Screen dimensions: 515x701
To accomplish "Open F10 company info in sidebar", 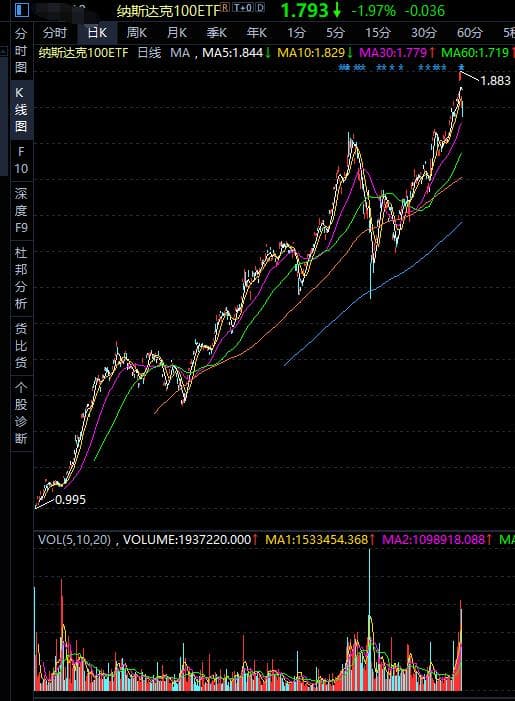I will [x=21, y=160].
